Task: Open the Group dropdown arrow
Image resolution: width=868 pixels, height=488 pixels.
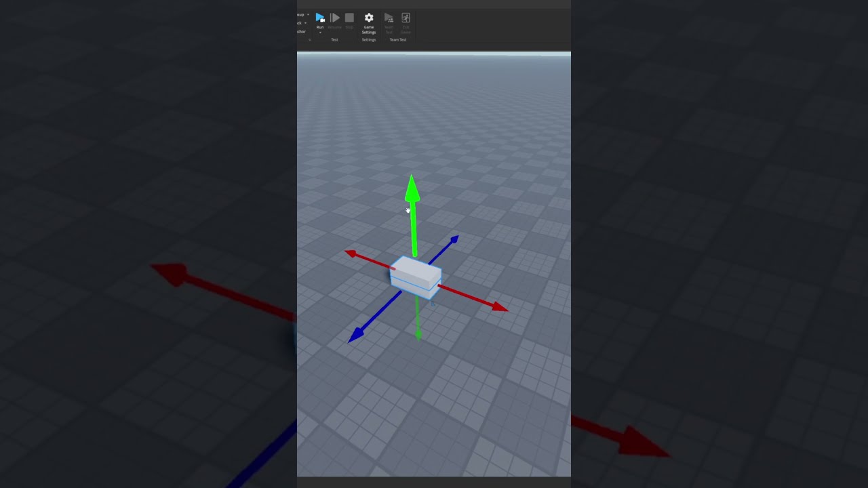Action: [308, 14]
